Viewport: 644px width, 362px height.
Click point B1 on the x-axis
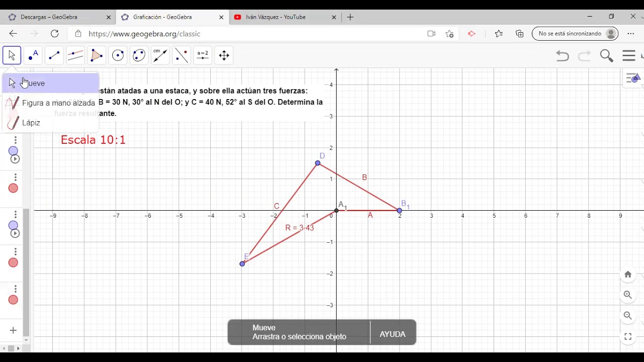[399, 210]
